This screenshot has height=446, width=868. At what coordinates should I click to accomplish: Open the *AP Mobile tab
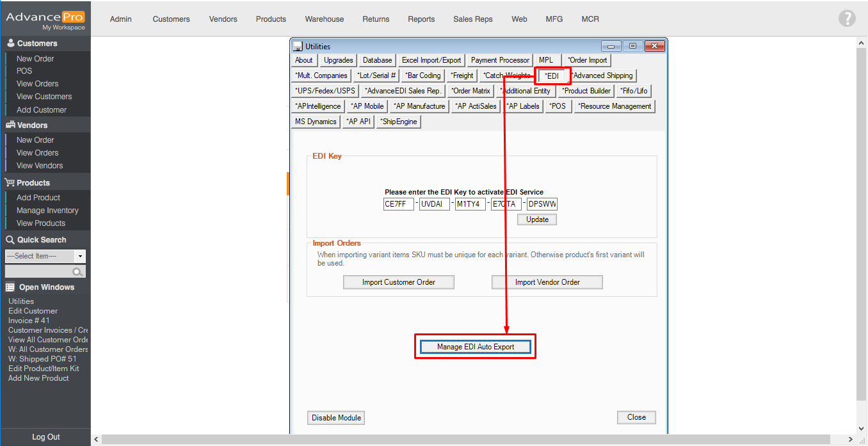pos(367,106)
